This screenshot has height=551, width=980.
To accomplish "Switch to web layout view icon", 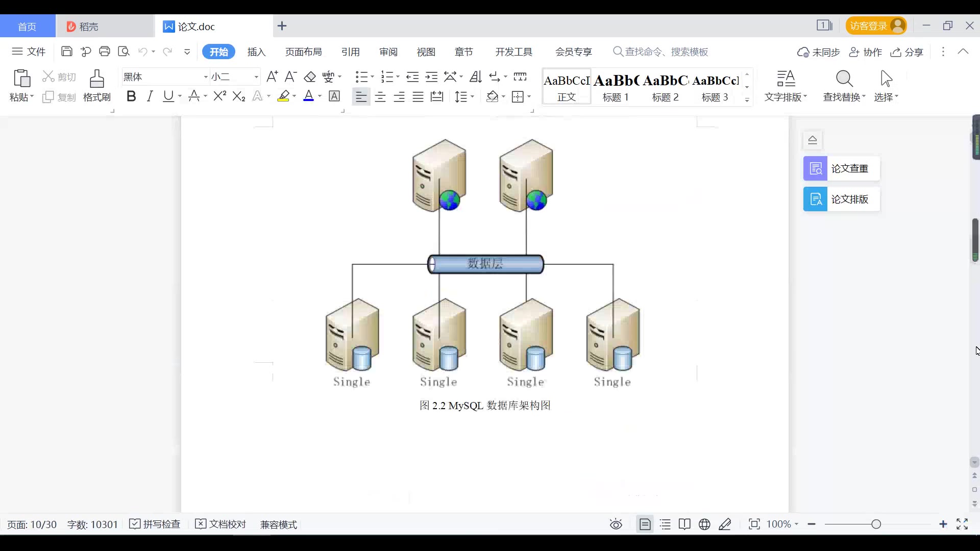I will coord(704,524).
